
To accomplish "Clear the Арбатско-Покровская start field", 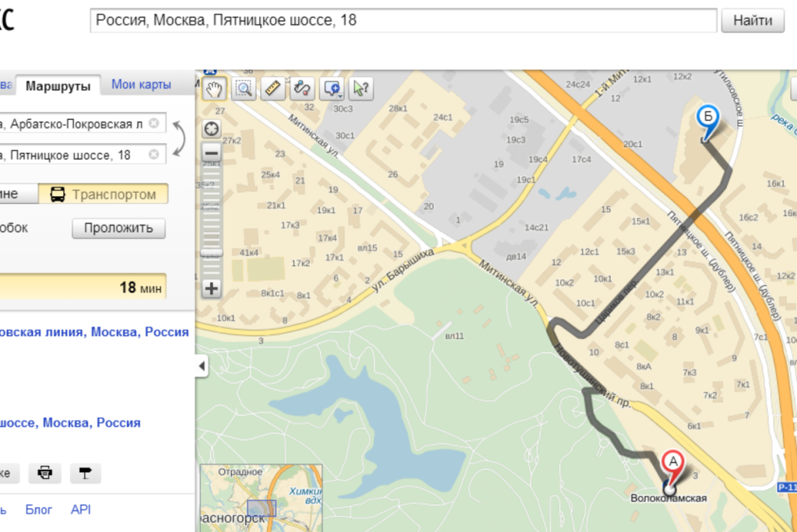I will [153, 124].
